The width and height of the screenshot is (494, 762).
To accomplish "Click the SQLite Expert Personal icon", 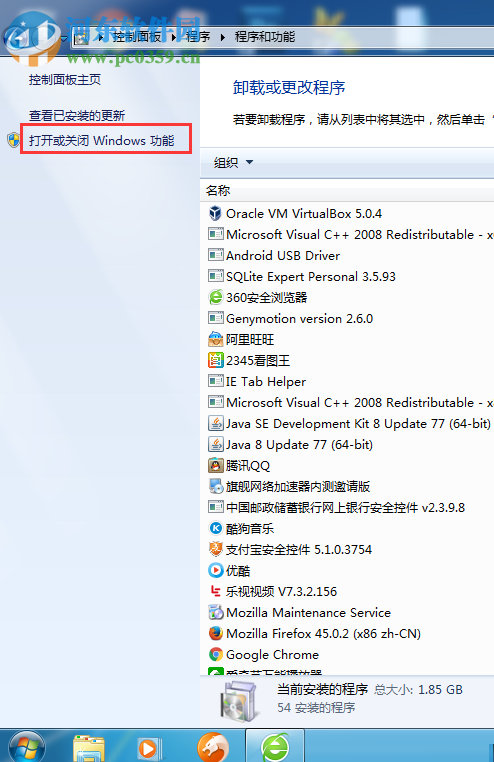I will click(x=215, y=276).
